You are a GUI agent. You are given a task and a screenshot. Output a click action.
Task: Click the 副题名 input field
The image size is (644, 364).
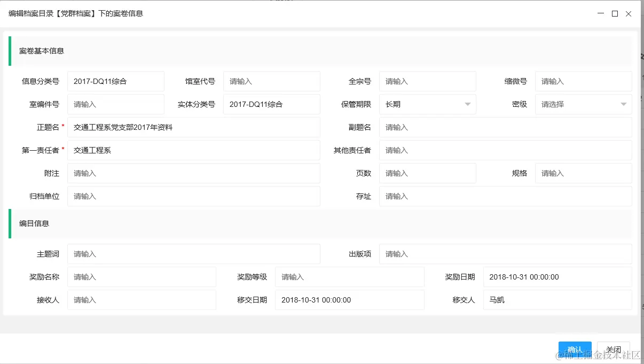(x=505, y=127)
